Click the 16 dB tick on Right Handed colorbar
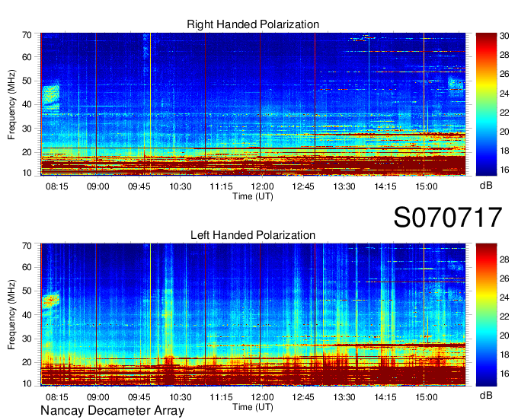This screenshot has height=420, width=518. (x=504, y=170)
